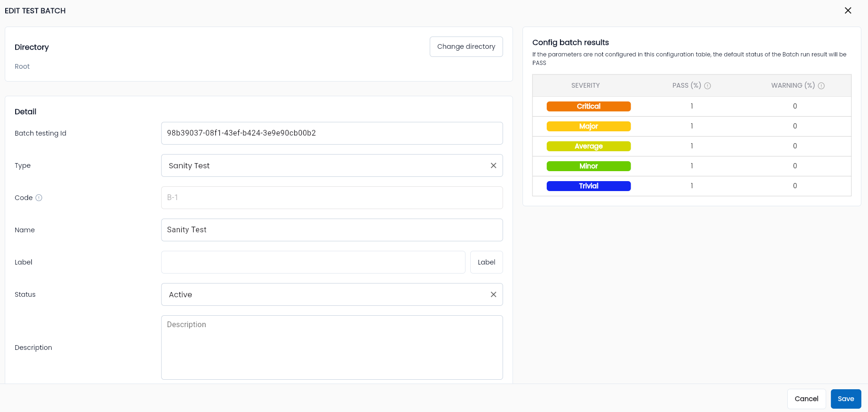Click the Major row PASS value

pos(692,126)
